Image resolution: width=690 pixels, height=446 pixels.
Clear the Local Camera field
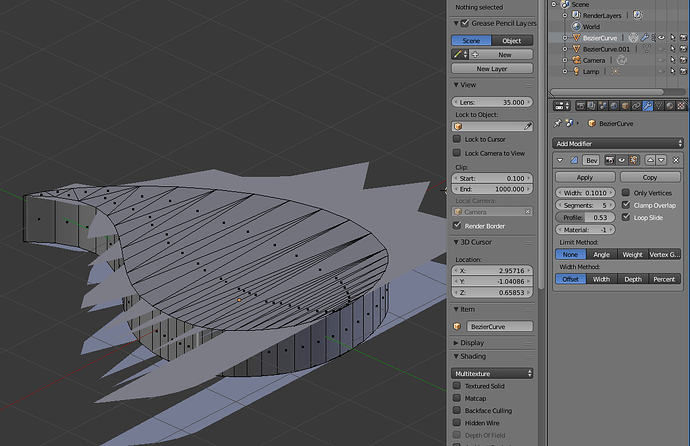528,212
